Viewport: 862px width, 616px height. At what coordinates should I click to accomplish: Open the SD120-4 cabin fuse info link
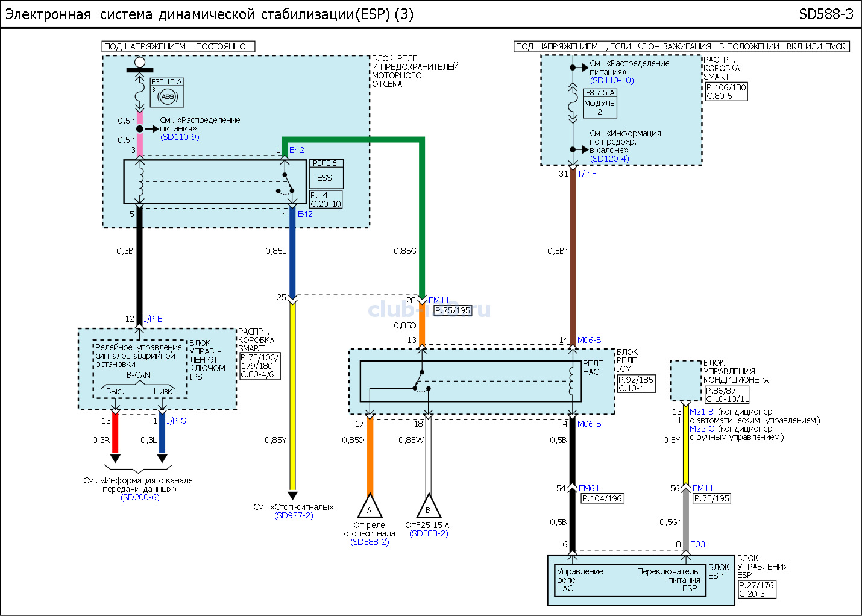point(609,159)
